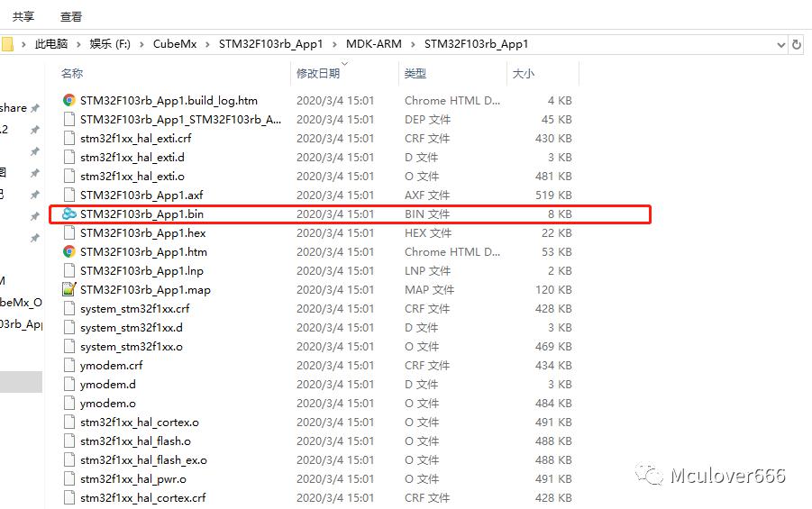The image size is (812, 509).
Task: Go to 娱乐 (F:) in the address path
Action: pyautogui.click(x=110, y=44)
